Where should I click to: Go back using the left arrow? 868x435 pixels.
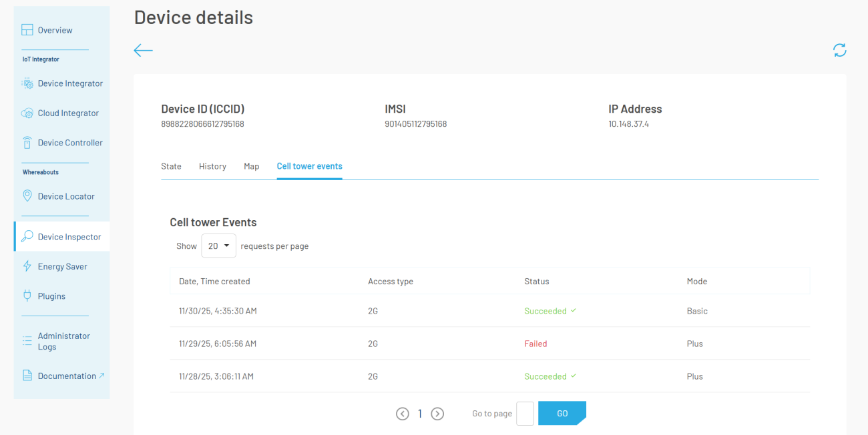[144, 50]
